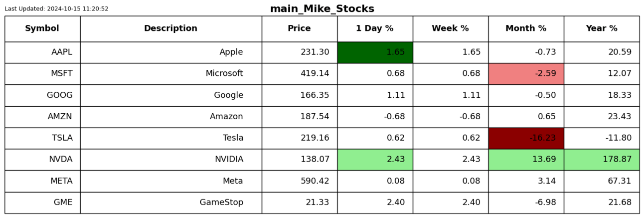Click the Week % column header
The width and height of the screenshot is (644, 218).
[x=451, y=29]
